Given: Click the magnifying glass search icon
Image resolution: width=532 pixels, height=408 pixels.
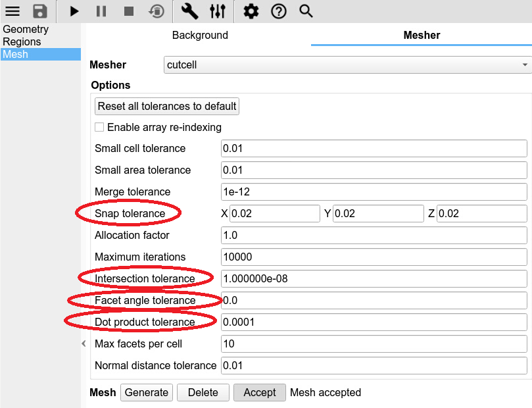Looking at the screenshot, I should tap(306, 11).
